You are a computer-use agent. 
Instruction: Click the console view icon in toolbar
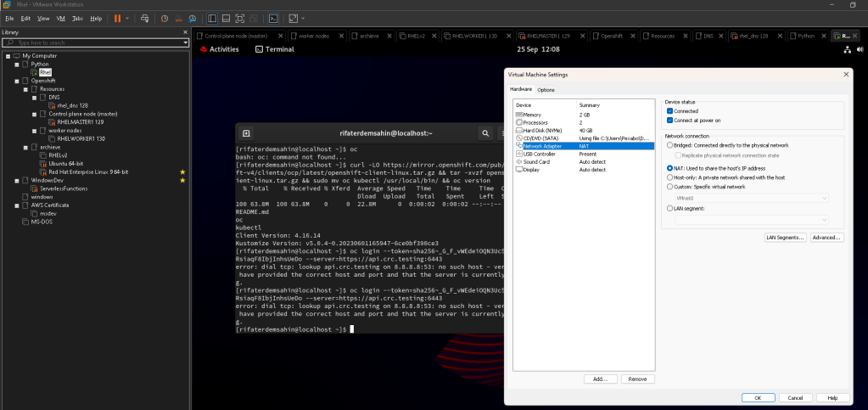click(273, 19)
